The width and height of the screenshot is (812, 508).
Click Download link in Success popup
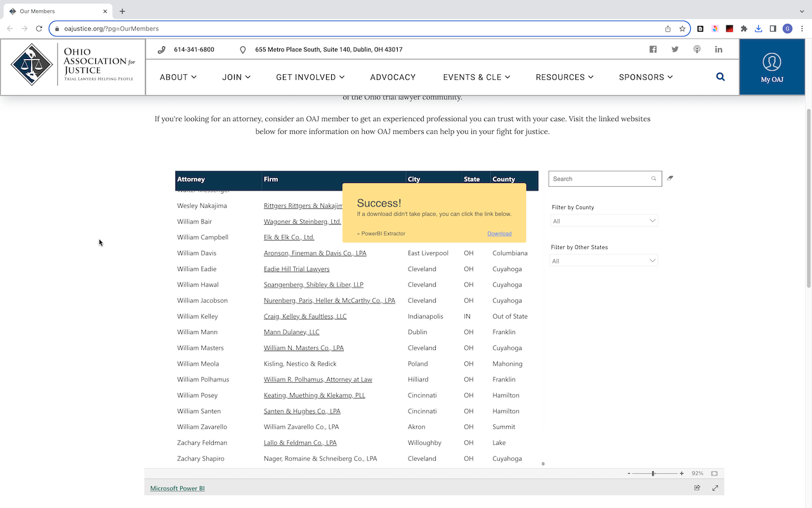(499, 234)
